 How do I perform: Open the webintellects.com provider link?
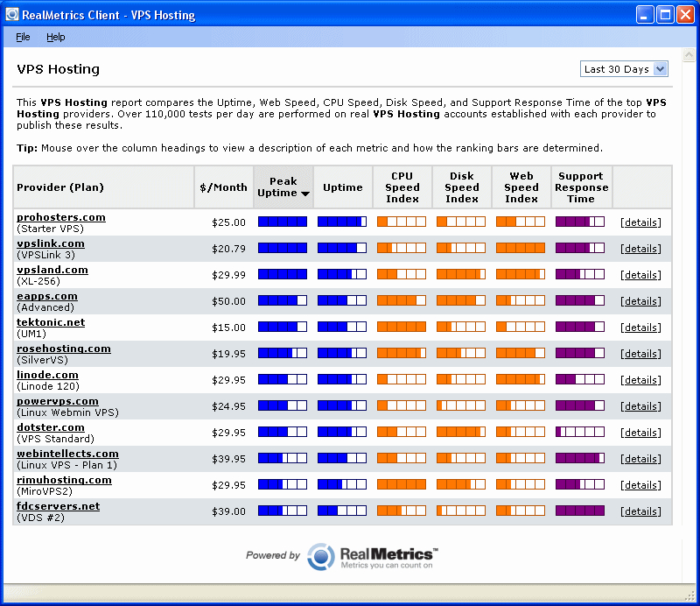click(67, 454)
